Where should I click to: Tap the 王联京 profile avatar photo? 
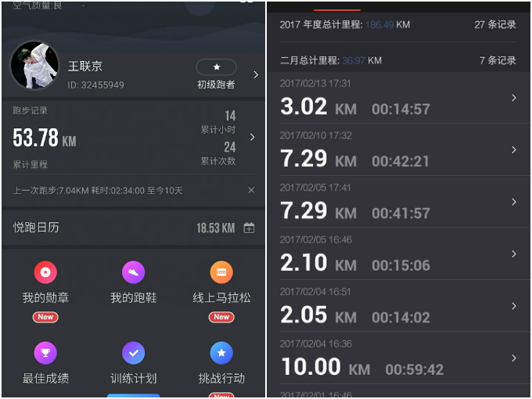click(34, 66)
